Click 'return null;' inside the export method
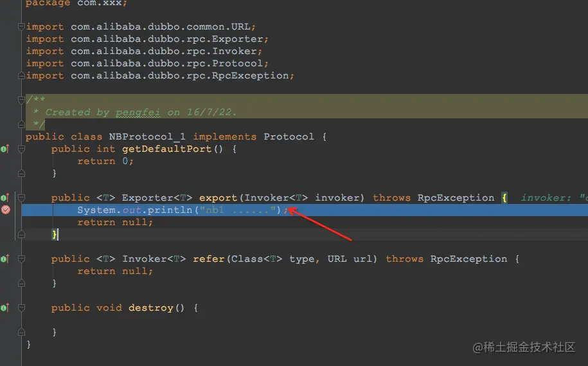Screen dimensions: 588x366 pos(115,222)
